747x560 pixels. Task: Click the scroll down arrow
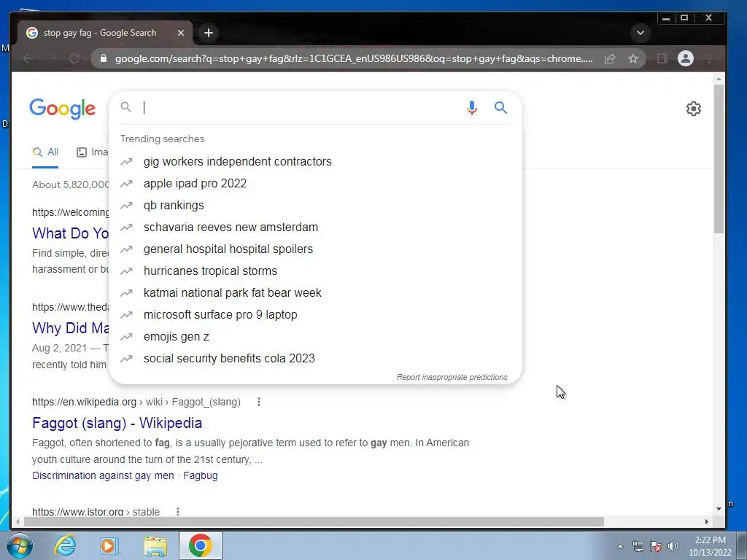click(x=719, y=508)
